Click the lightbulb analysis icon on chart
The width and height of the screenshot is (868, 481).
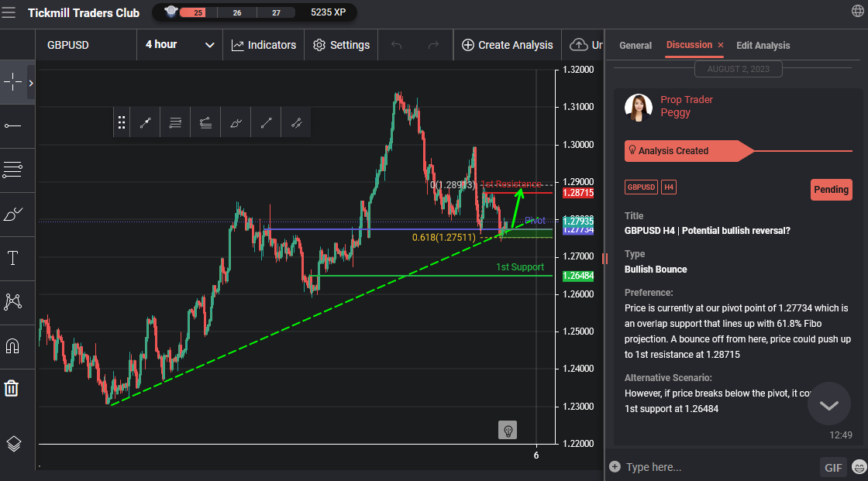click(508, 430)
